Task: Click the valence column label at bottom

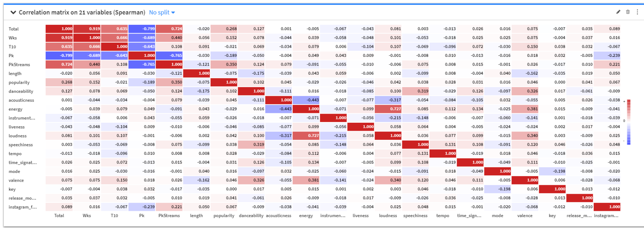Action: point(525,216)
